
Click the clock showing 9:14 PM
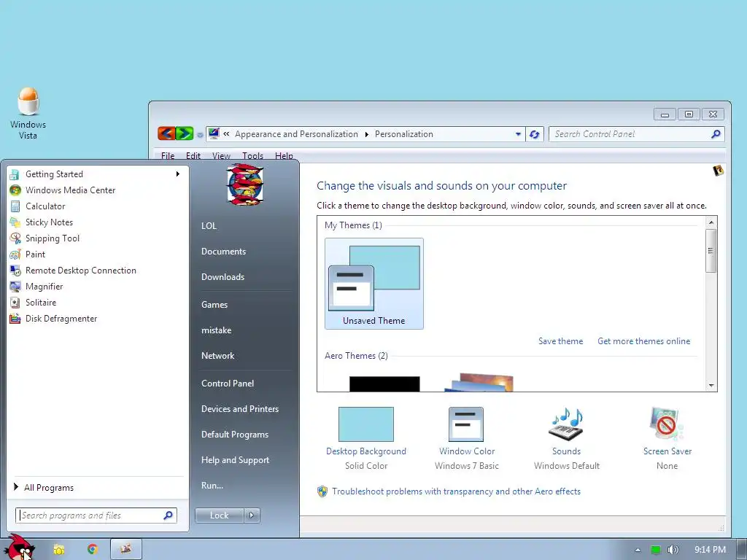(x=710, y=550)
